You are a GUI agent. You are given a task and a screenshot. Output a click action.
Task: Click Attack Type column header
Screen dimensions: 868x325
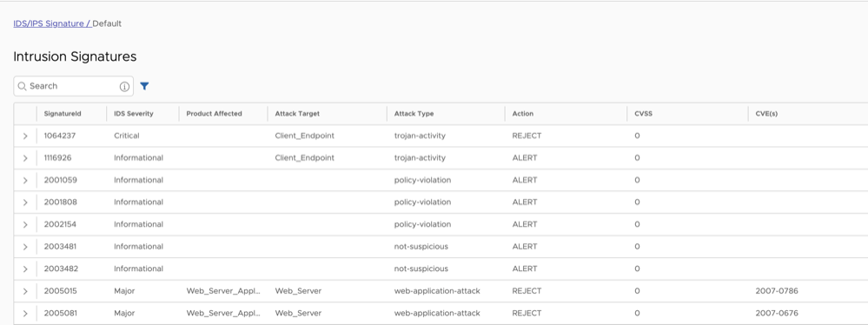coord(414,114)
